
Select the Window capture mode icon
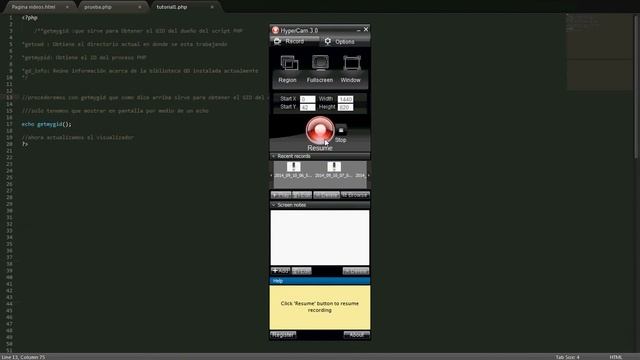tap(351, 63)
